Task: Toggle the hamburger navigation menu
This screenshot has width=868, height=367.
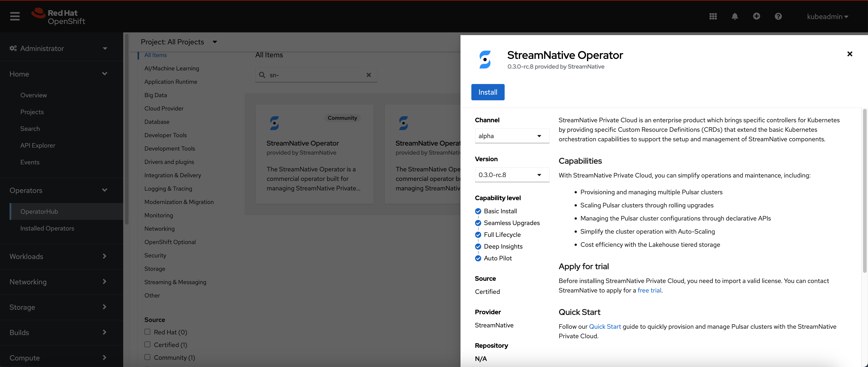Action: point(15,16)
